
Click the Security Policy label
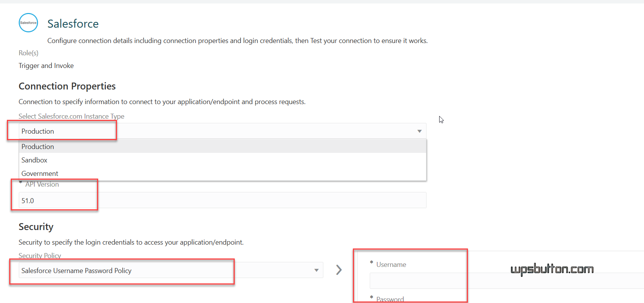(x=40, y=255)
